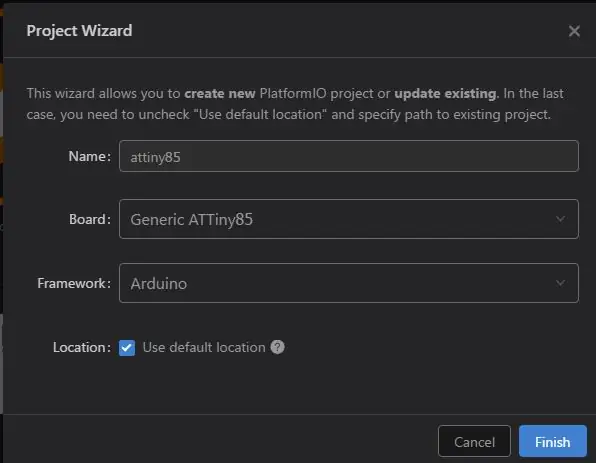Click the word PlatformIO in the description

293,94
